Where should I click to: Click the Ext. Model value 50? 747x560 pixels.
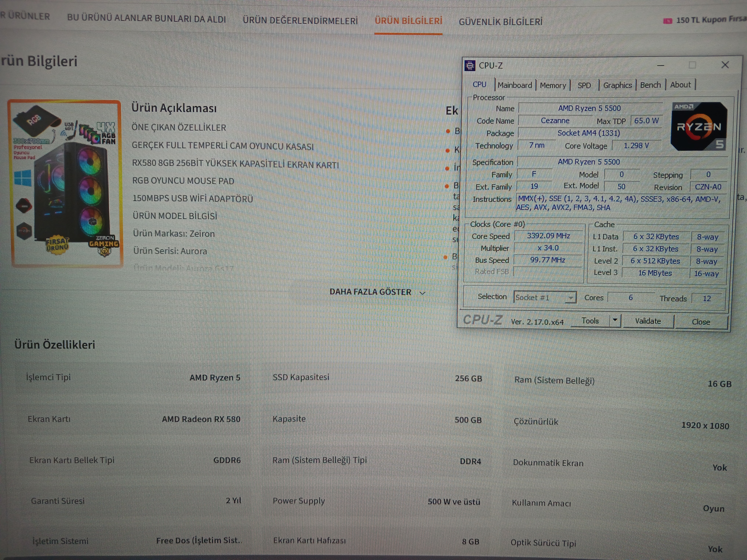(621, 186)
